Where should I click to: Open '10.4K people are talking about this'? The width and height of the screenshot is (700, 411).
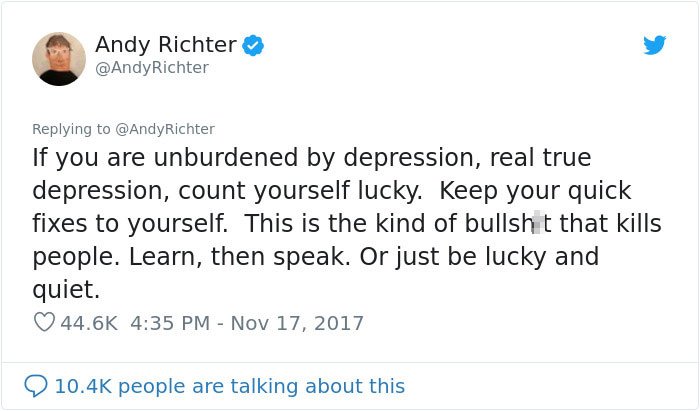[229, 386]
